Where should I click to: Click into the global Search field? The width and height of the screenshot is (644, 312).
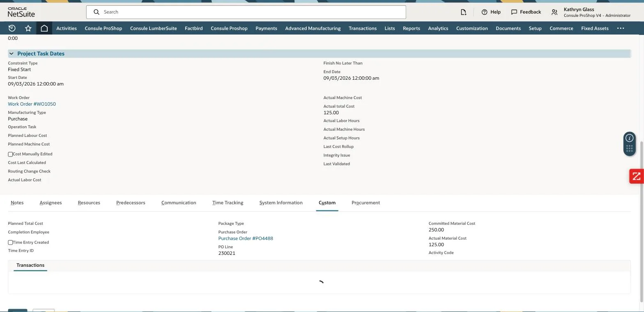tap(246, 12)
